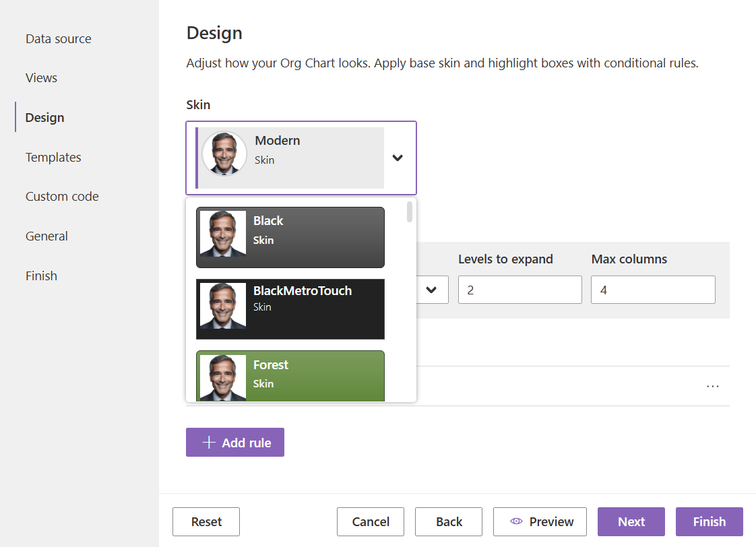Click the plus icon on Add rule
The image size is (756, 547).
click(x=209, y=443)
